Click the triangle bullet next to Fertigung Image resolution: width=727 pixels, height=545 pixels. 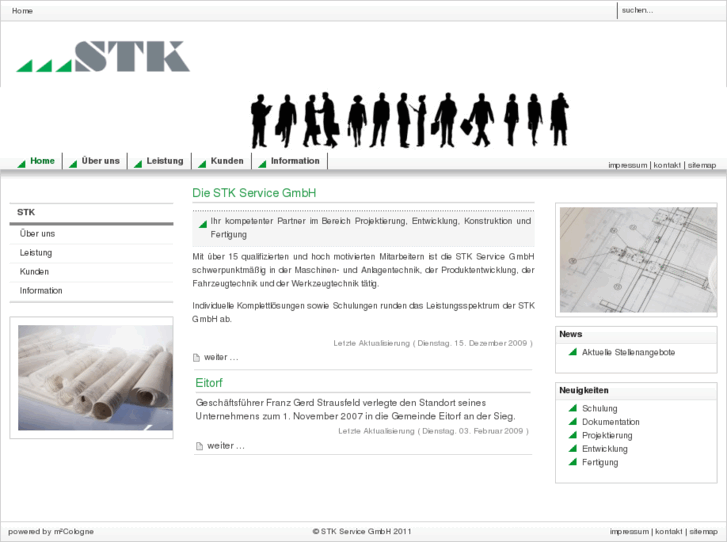pos(573,462)
